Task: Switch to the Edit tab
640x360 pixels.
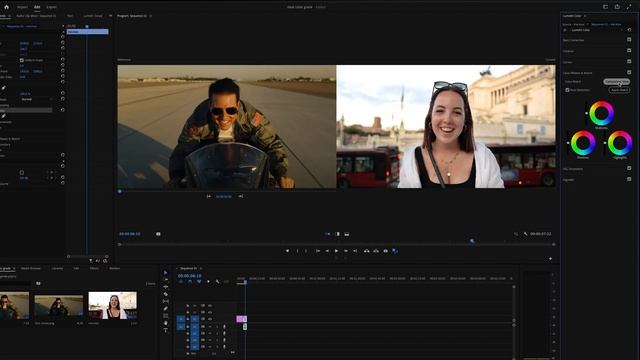Action: coord(37,7)
